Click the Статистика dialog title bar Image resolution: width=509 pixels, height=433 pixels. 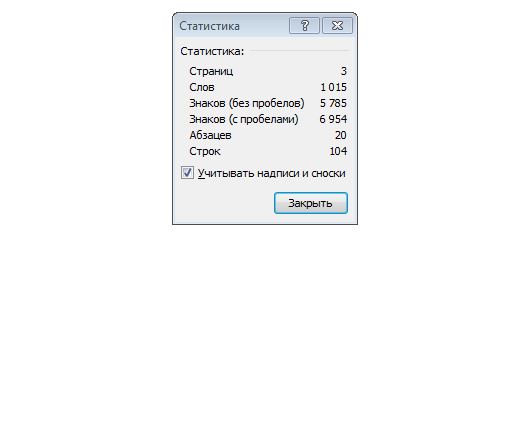click(233, 26)
